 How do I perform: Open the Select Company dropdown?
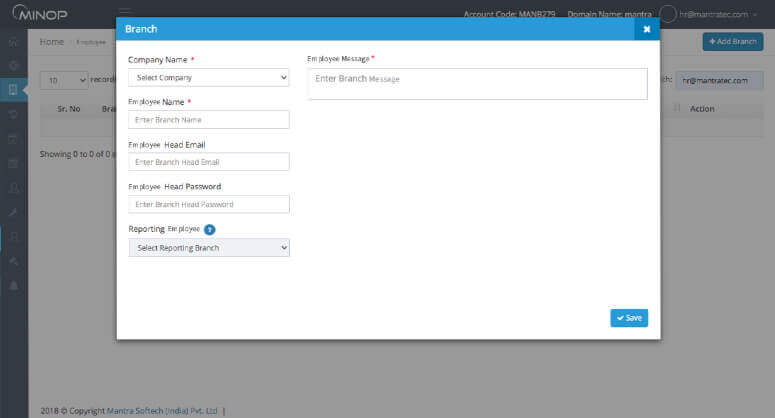(209, 77)
